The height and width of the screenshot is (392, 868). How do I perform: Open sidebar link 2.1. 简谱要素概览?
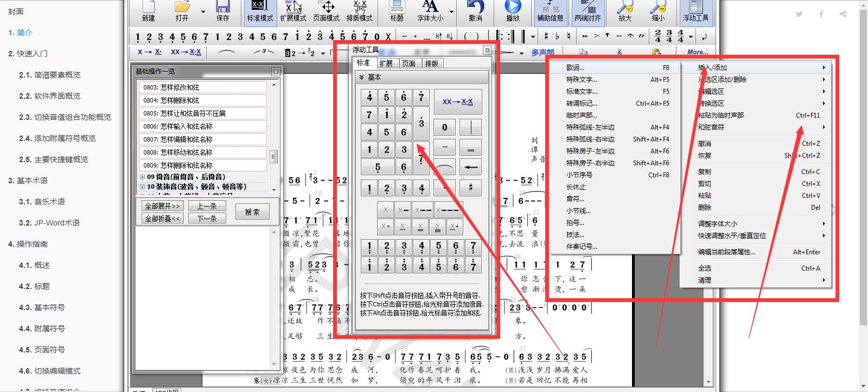(49, 75)
